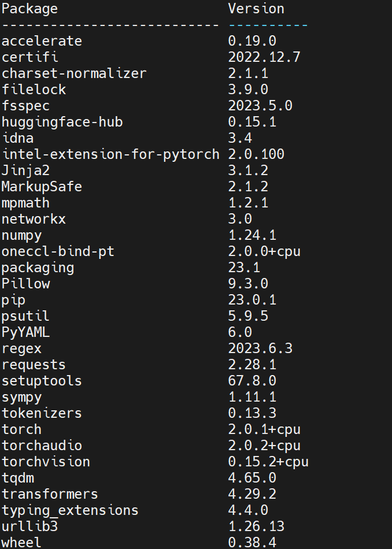Select networkx version 3.0
The image size is (392, 549).
click(x=240, y=219)
